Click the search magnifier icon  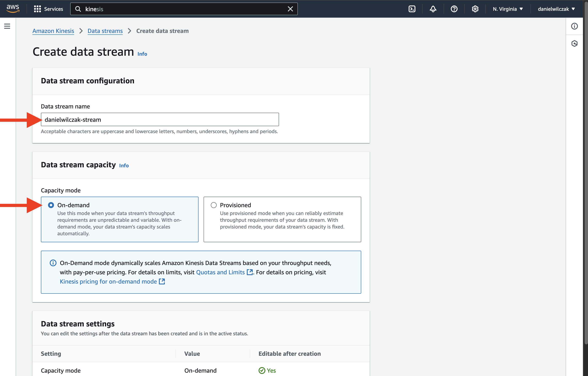[78, 9]
